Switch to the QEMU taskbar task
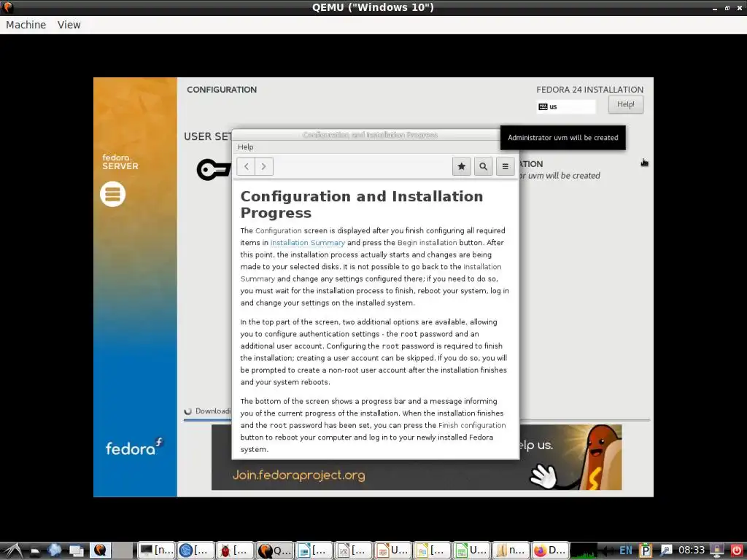This screenshot has width=747, height=560. click(x=275, y=551)
